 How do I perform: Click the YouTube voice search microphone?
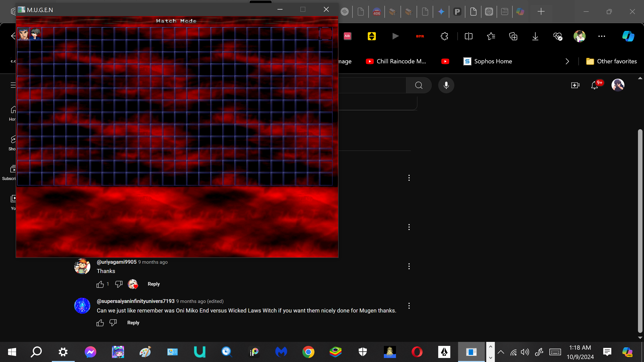point(446,85)
